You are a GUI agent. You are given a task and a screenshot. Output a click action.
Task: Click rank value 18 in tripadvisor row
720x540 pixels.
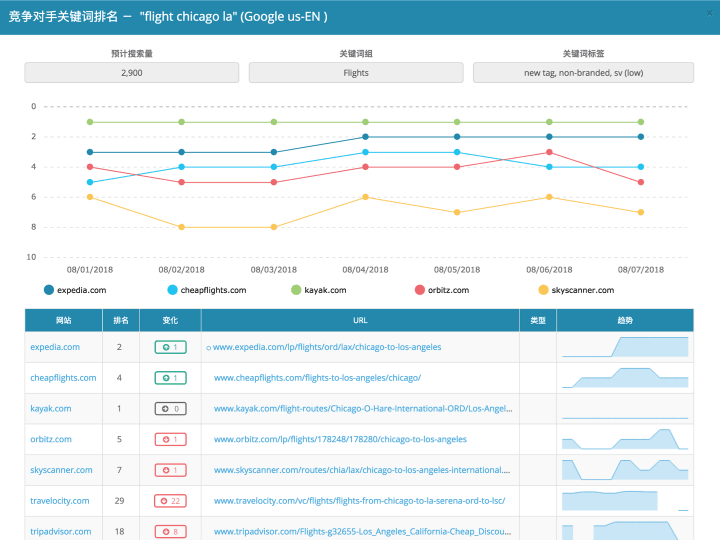pyautogui.click(x=119, y=532)
